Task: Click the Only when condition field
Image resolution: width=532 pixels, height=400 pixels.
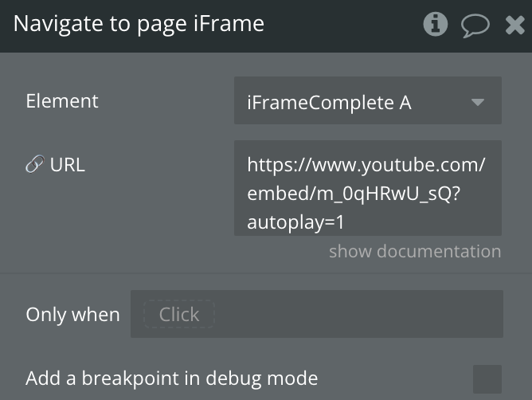Action: pyautogui.click(x=316, y=314)
